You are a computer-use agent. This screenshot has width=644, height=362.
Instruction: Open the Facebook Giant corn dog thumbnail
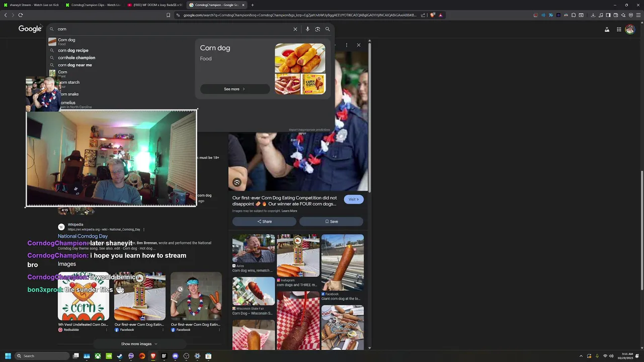343,262
